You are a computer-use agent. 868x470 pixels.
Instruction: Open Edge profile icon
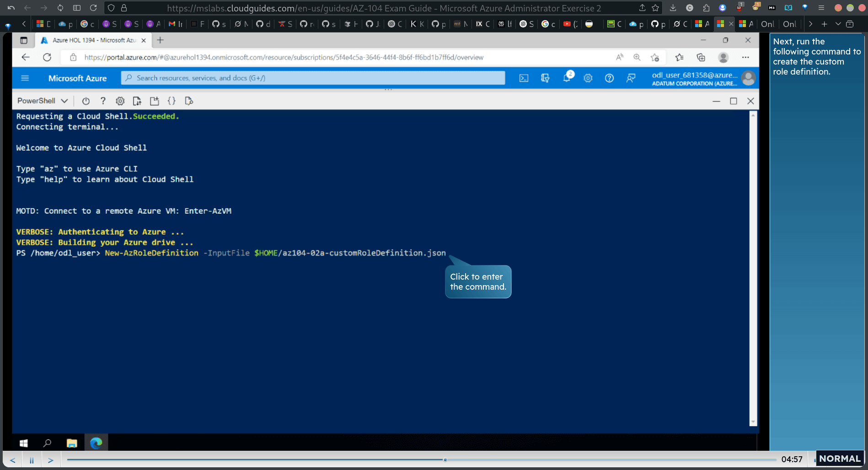click(723, 57)
